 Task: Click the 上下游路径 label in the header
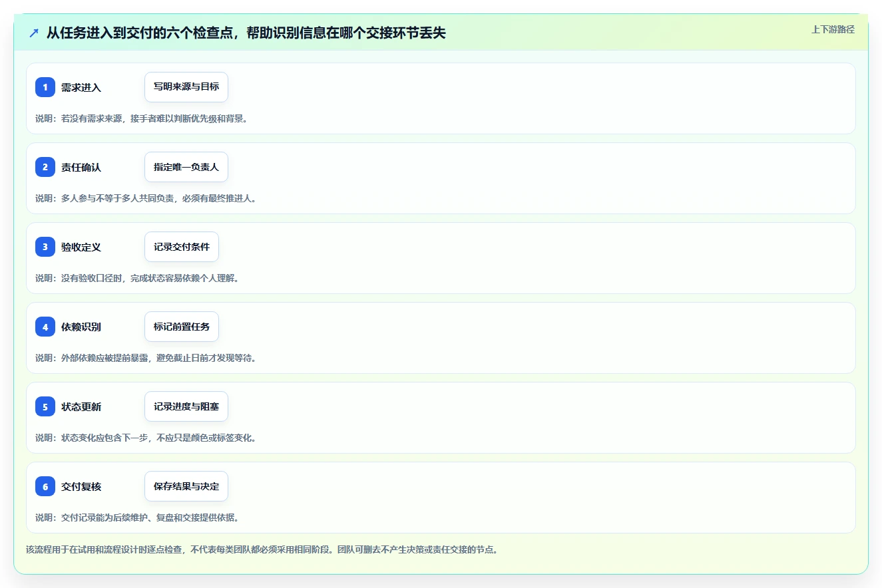click(x=833, y=29)
